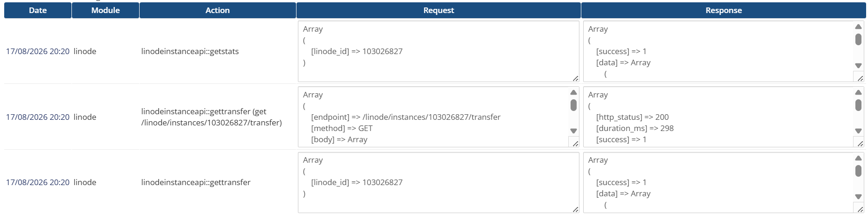Click the Date column header

[x=38, y=10]
